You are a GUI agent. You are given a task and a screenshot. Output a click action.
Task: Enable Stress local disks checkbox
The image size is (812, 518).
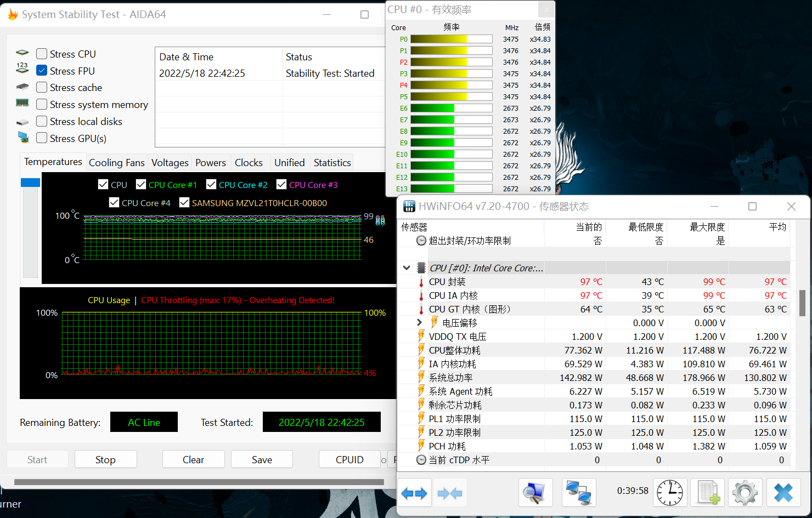point(42,121)
